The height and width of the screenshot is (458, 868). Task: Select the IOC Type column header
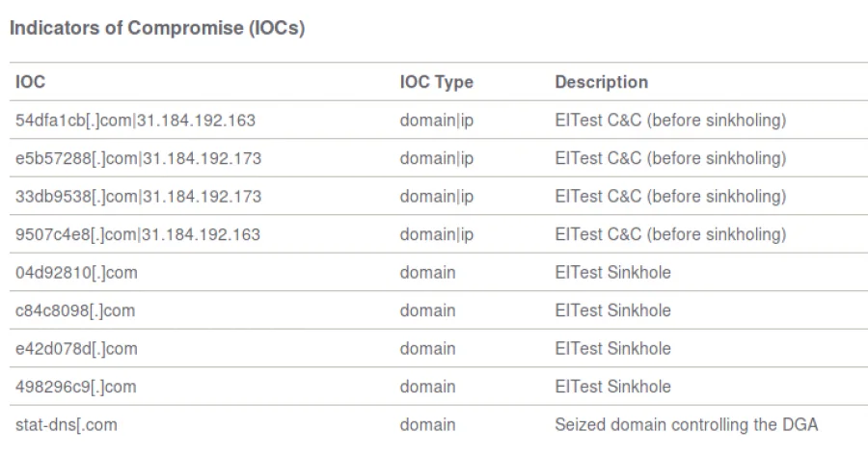[x=436, y=82]
